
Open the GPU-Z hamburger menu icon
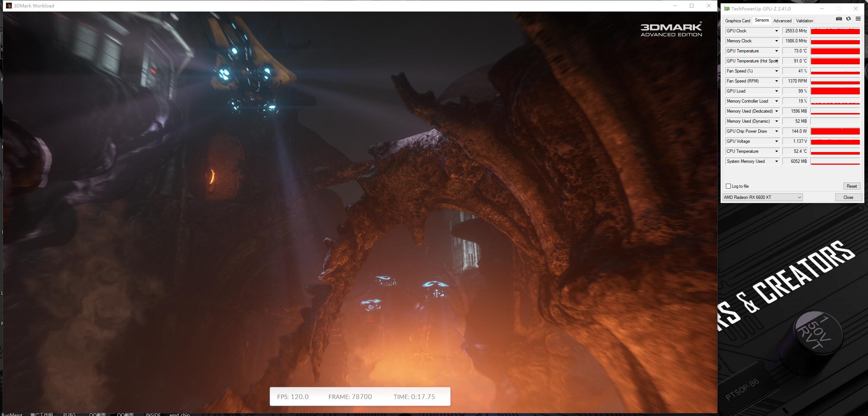click(858, 19)
